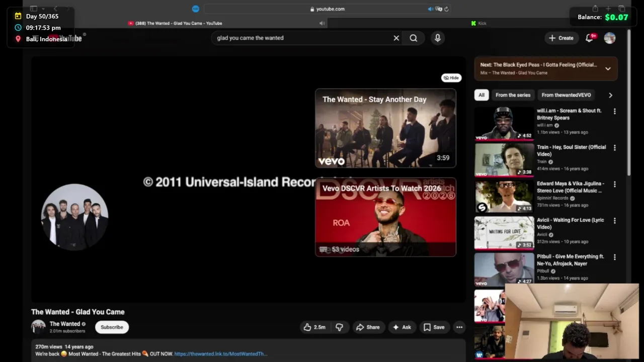Click the Ask button
Image resolution: width=644 pixels, height=362 pixels.
click(x=402, y=327)
